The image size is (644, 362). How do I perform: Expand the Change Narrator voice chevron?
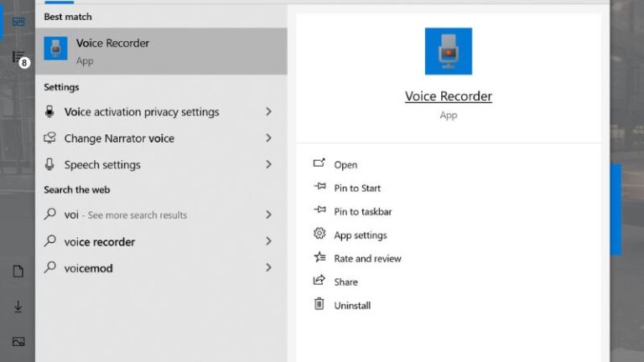[x=268, y=138]
